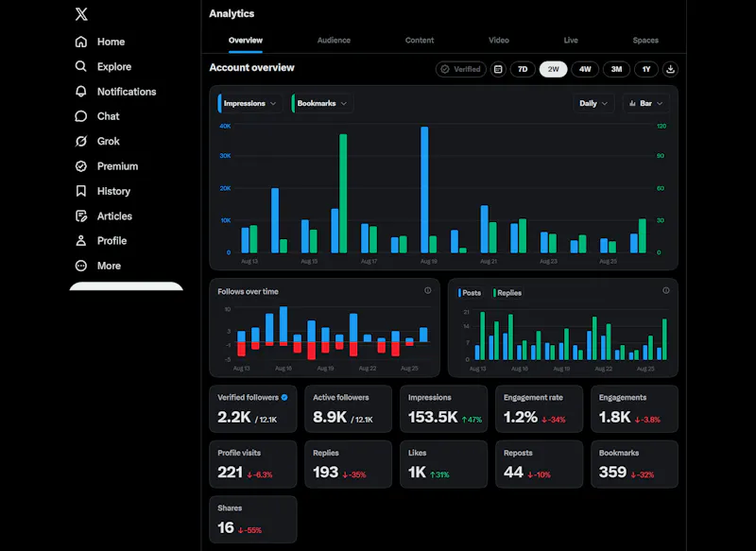Open the Active followers 8.9K card
The width and height of the screenshot is (756, 551).
[349, 409]
